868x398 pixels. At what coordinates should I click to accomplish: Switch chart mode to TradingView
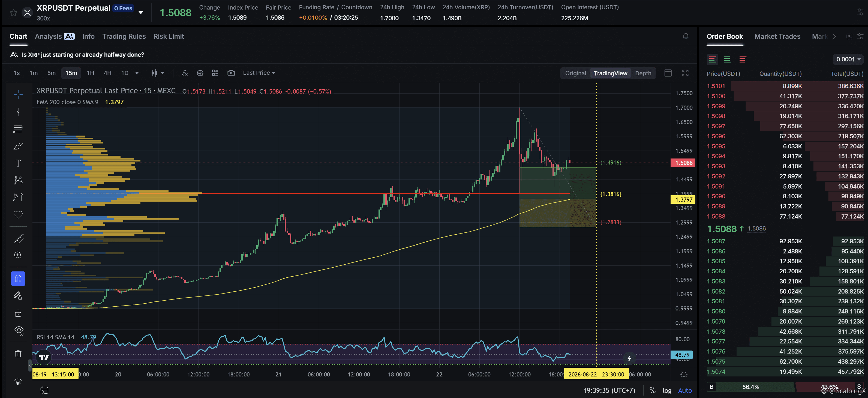(x=610, y=73)
